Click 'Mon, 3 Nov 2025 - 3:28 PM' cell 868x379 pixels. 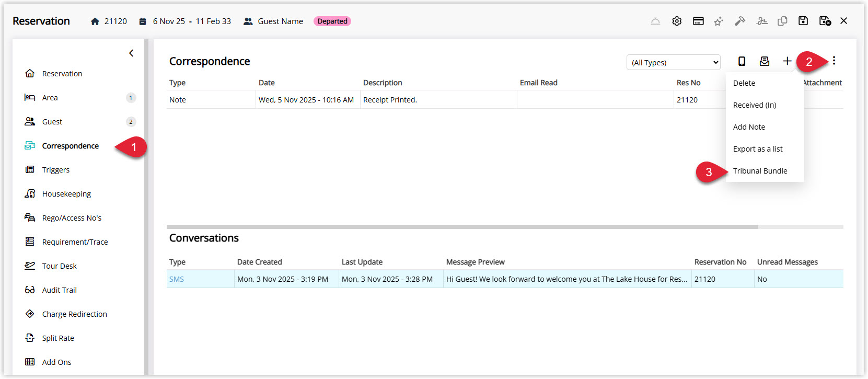[391, 279]
